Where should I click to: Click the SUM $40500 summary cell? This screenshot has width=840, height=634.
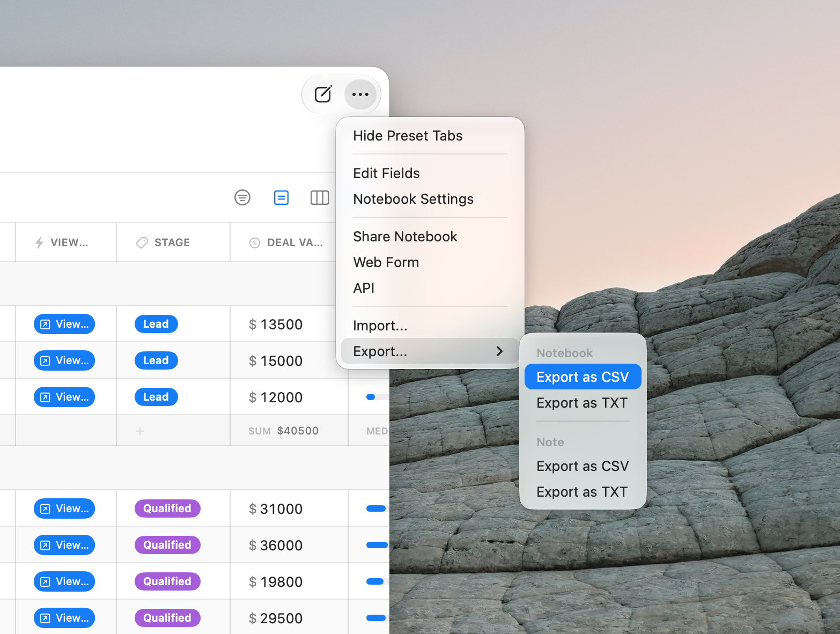pos(289,431)
